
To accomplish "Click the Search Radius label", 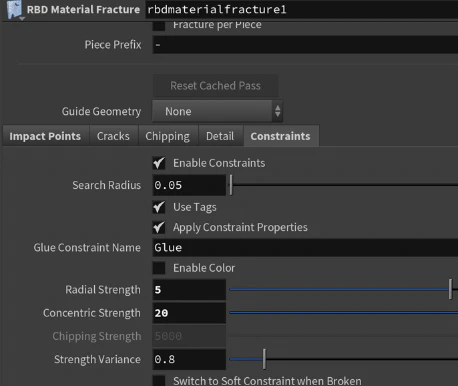I will [x=107, y=185].
